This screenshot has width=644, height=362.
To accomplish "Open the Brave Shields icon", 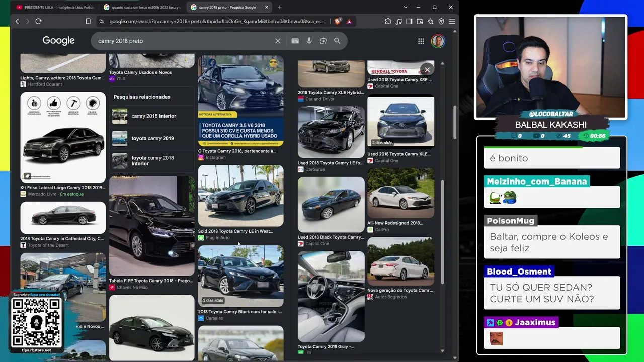I will tap(338, 21).
